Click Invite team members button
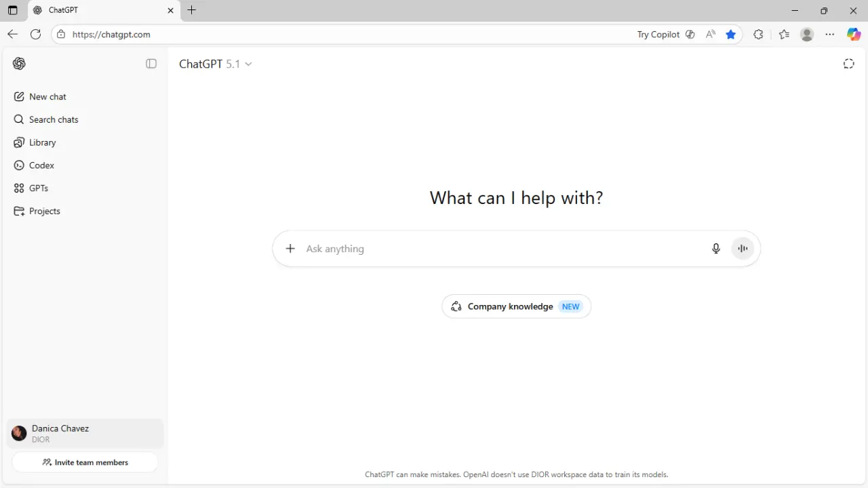868x488 pixels. [85, 462]
